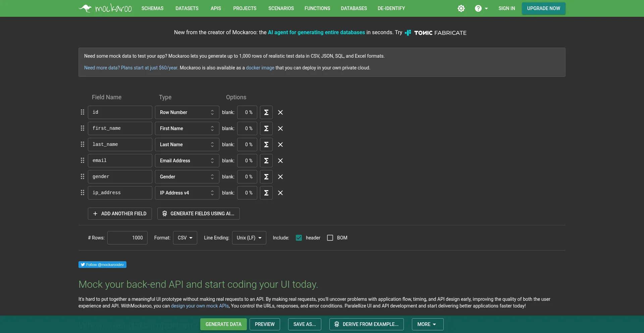Click the number of rows input
Screen dimensions: 644x333
127,238
